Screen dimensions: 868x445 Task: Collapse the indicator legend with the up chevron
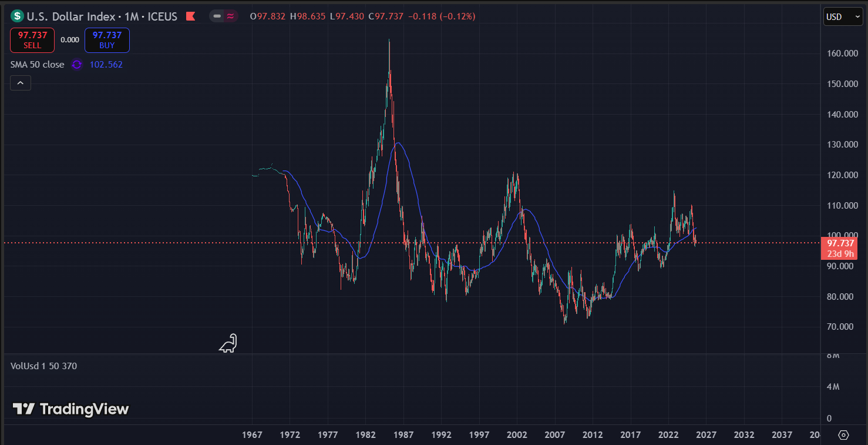(21, 83)
